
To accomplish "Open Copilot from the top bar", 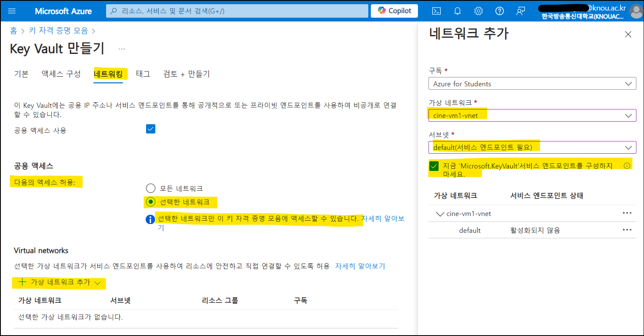I will [x=394, y=11].
